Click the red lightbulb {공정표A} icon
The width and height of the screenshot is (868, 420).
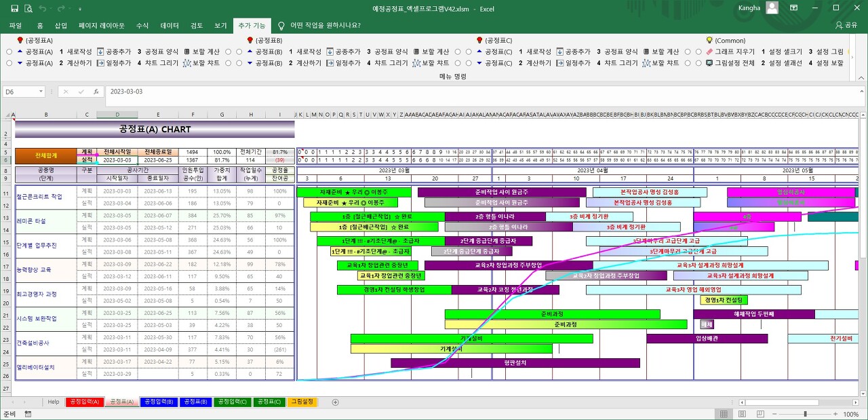pos(20,41)
